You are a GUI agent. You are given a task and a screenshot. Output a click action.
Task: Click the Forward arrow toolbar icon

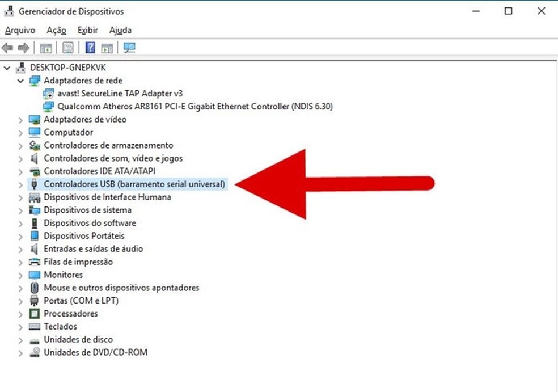23,48
